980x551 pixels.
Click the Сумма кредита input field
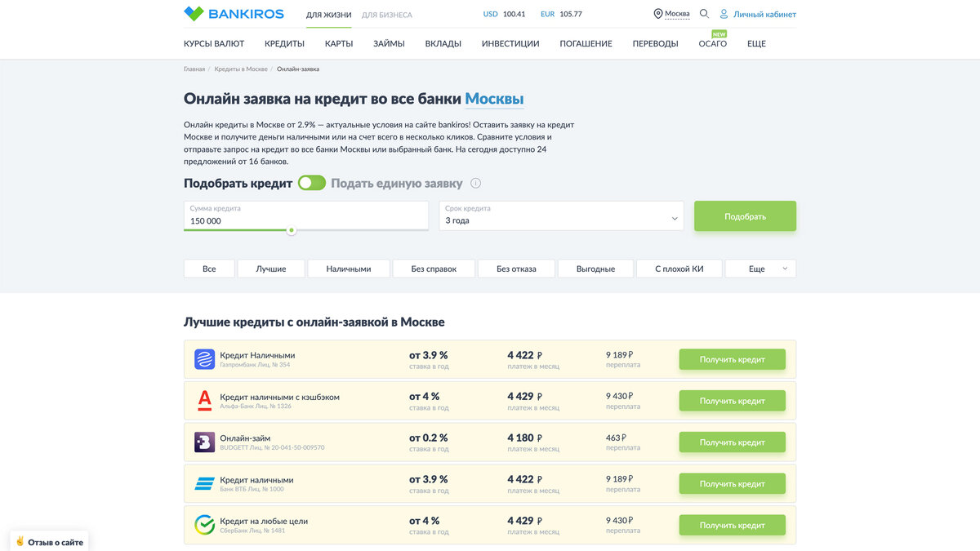click(306, 216)
